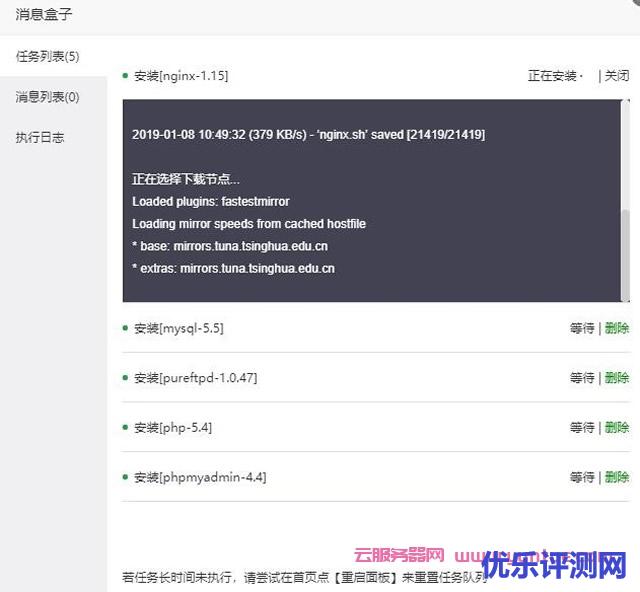This screenshot has width=640, height=592.
Task: Delete the pureftpd-1.0.47 install task
Action: (x=617, y=378)
